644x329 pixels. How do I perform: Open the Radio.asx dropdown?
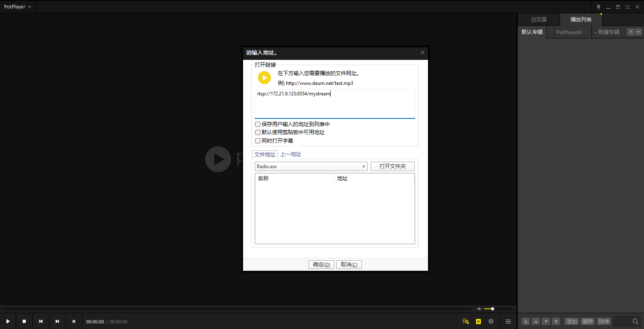311,167
